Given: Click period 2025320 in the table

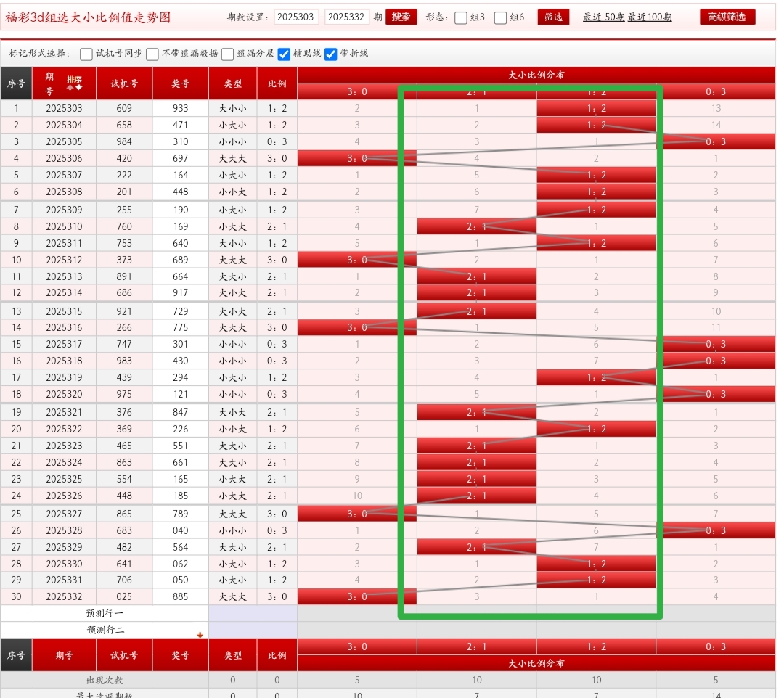Looking at the screenshot, I should point(64,394).
